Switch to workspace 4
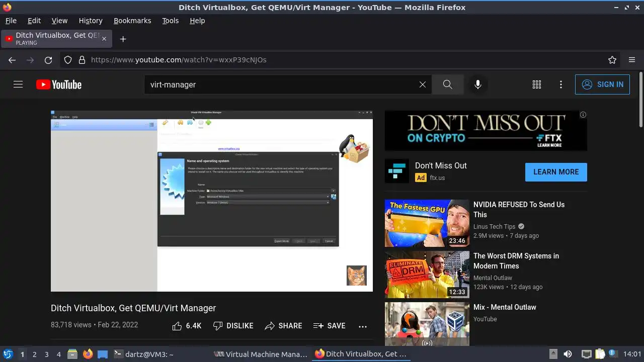This screenshot has height=362, width=644. pos(58,354)
